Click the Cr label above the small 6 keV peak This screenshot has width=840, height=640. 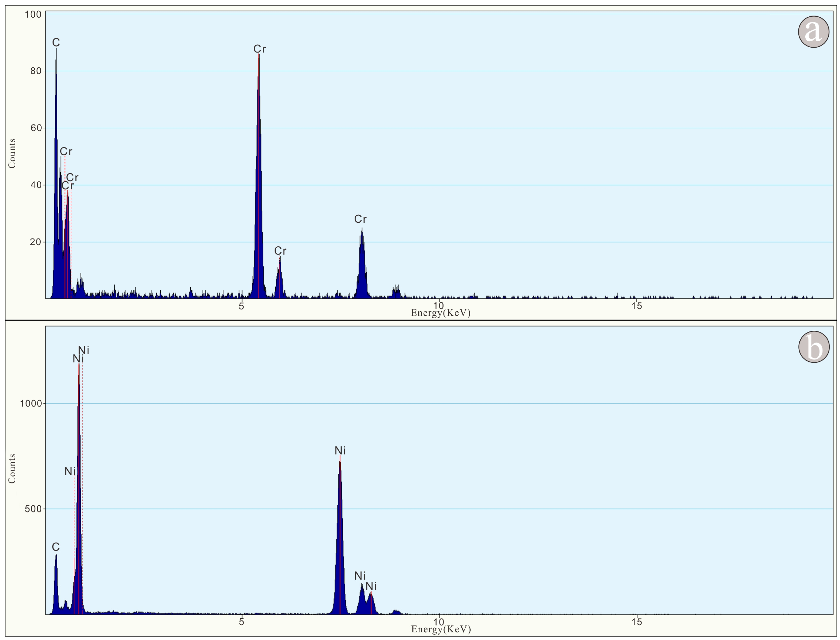280,251
